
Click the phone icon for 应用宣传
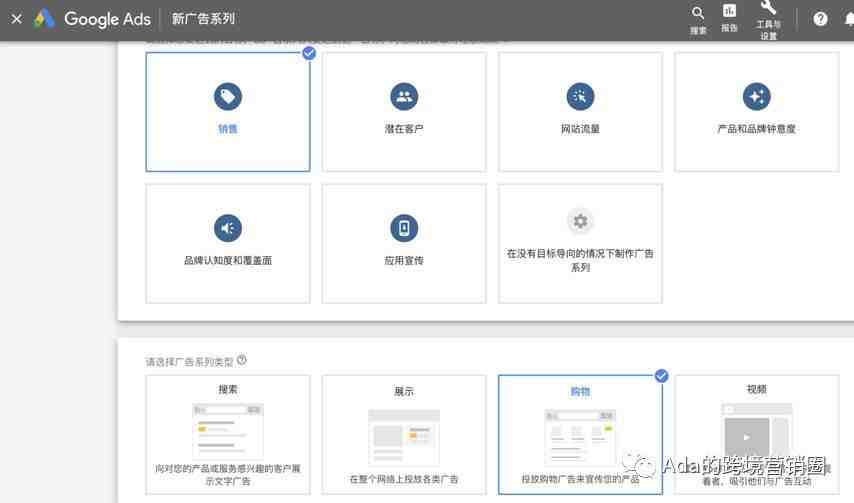pyautogui.click(x=404, y=228)
